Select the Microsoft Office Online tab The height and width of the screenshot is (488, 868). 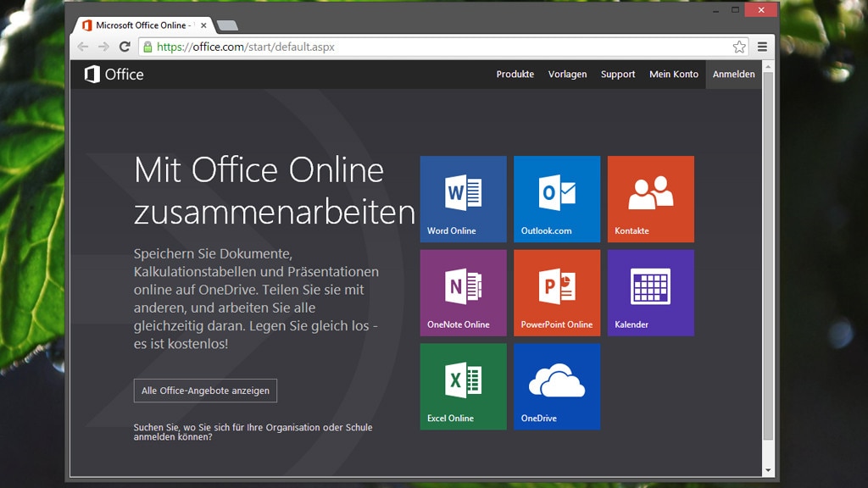[x=142, y=25]
